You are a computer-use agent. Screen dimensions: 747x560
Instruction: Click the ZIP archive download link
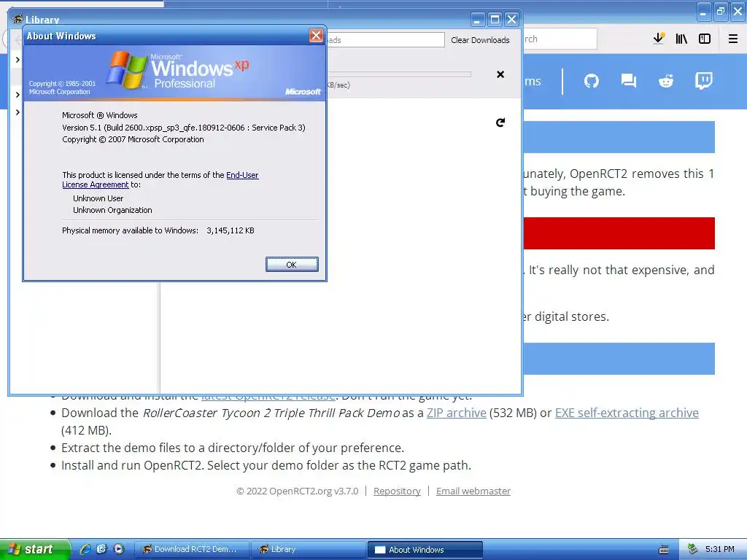457,413
